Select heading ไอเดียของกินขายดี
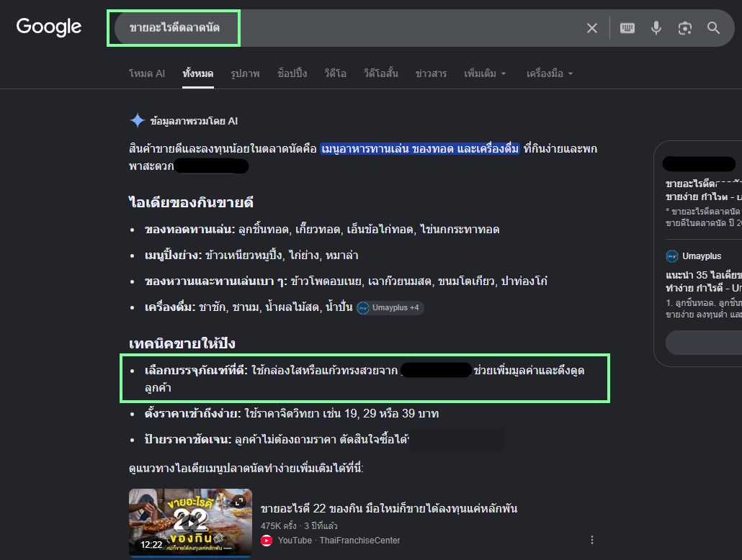 191,203
